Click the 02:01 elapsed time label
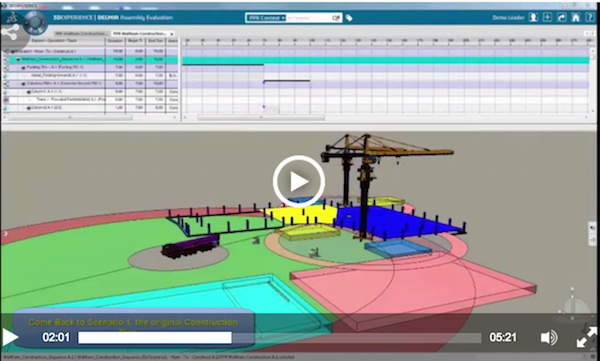The width and height of the screenshot is (600, 361). pyautogui.click(x=56, y=337)
